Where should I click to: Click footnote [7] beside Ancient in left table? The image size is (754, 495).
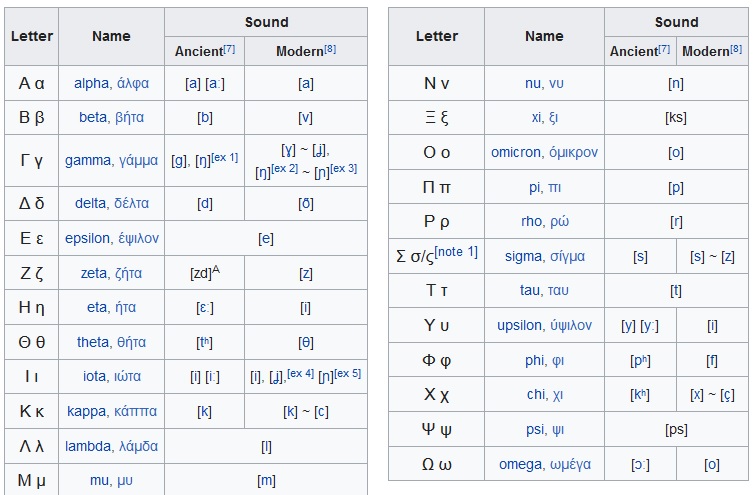pyautogui.click(x=229, y=49)
